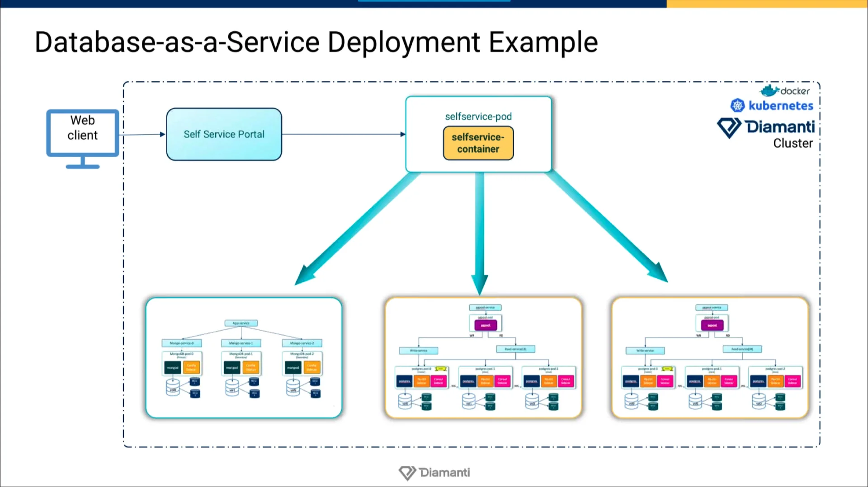The width and height of the screenshot is (868, 487).
Task: Click the mongod container in MongoDB-pod-1
Action: coord(232,368)
